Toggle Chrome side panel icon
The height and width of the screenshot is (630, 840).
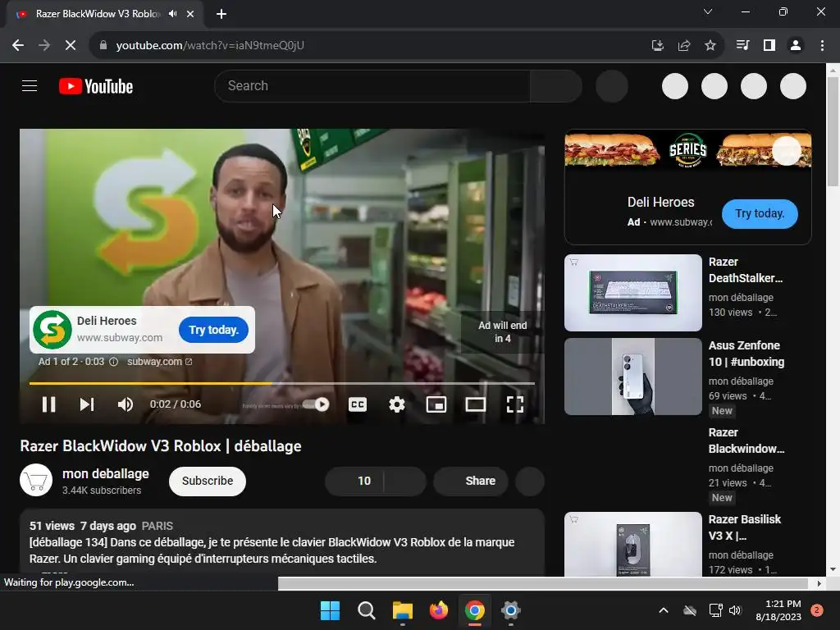coord(769,46)
